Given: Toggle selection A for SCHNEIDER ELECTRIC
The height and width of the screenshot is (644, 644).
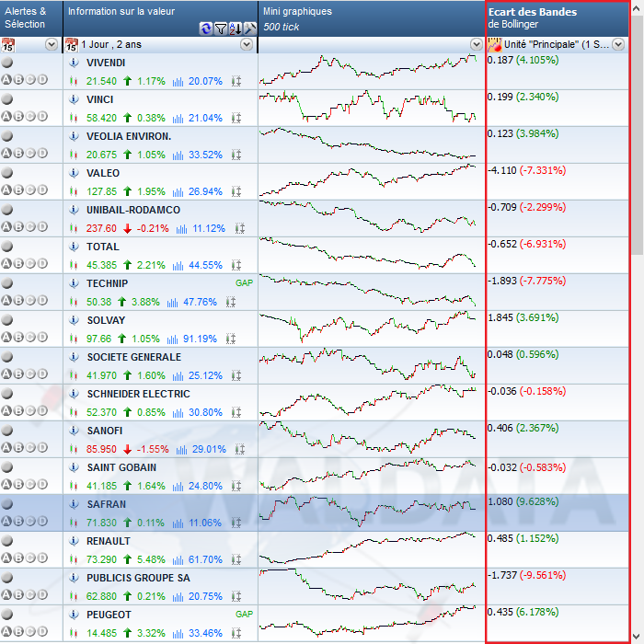Looking at the screenshot, I should (6, 410).
